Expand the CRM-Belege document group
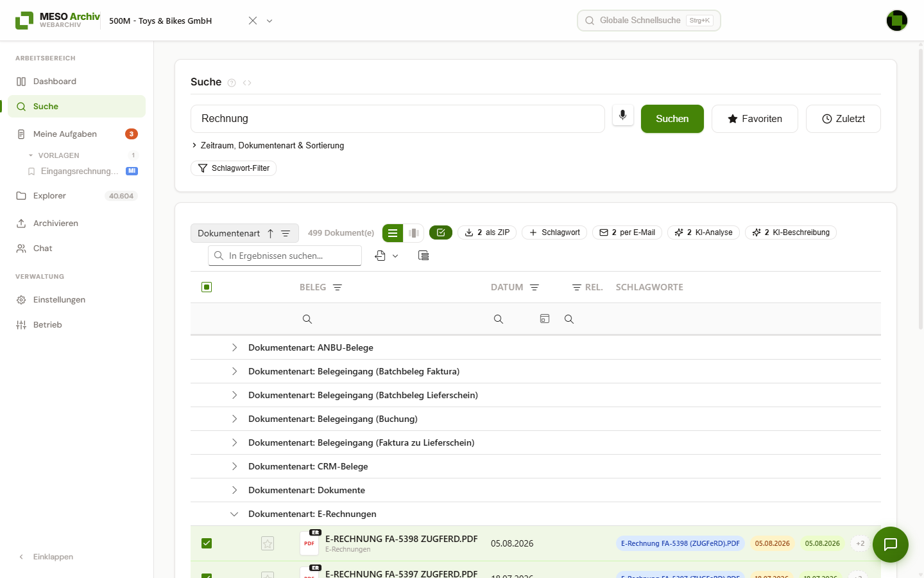 pyautogui.click(x=234, y=466)
